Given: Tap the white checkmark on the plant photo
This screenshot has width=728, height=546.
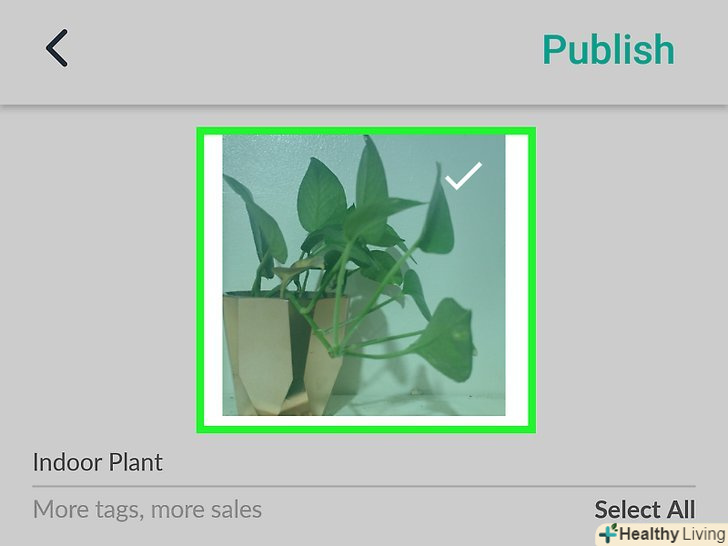Looking at the screenshot, I should pyautogui.click(x=463, y=176).
